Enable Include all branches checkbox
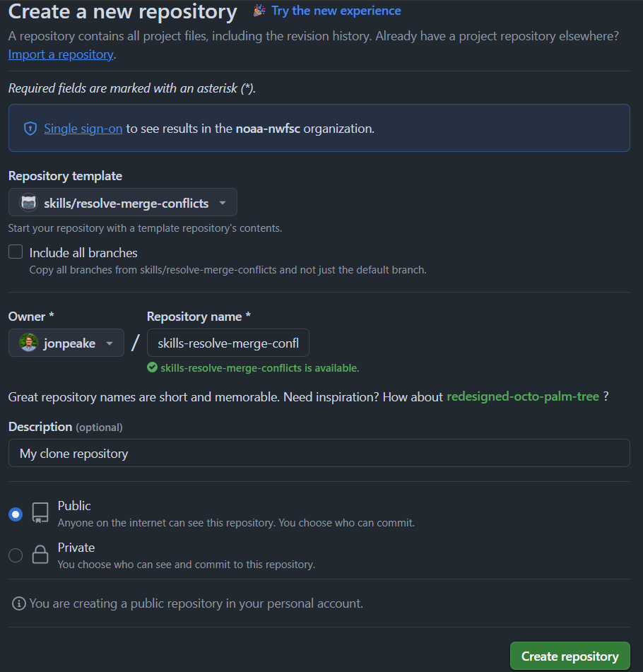 coord(16,252)
